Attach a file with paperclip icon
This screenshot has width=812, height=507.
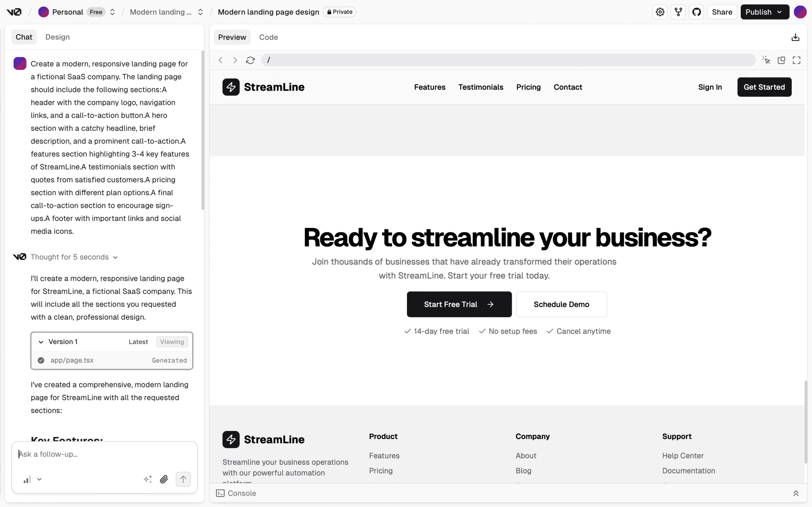pos(164,479)
